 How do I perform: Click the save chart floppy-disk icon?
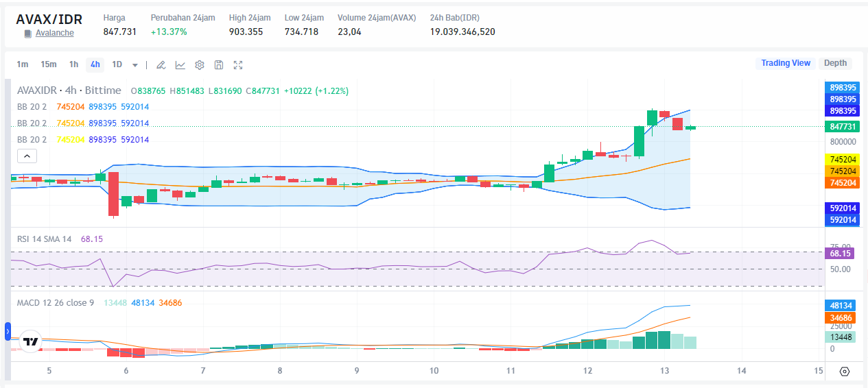click(x=219, y=65)
